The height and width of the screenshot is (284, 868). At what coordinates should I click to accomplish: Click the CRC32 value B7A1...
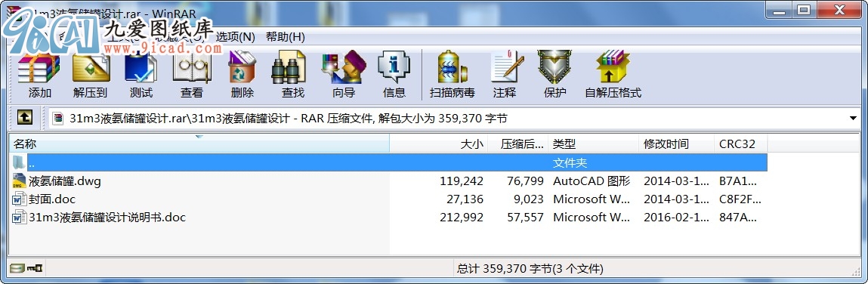coord(738,181)
